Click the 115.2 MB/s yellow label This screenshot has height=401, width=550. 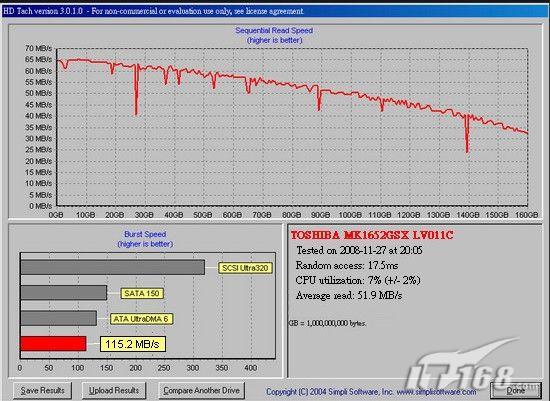point(133,344)
